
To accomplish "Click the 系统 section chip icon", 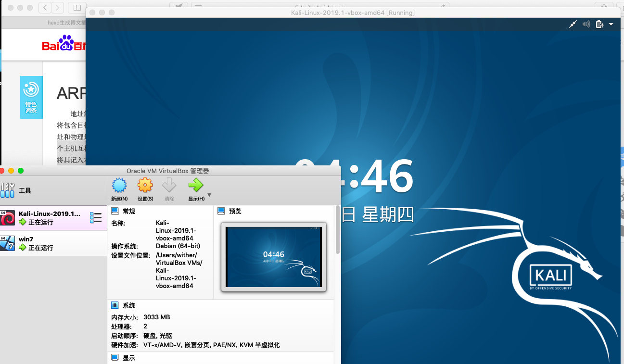I will tap(115, 305).
